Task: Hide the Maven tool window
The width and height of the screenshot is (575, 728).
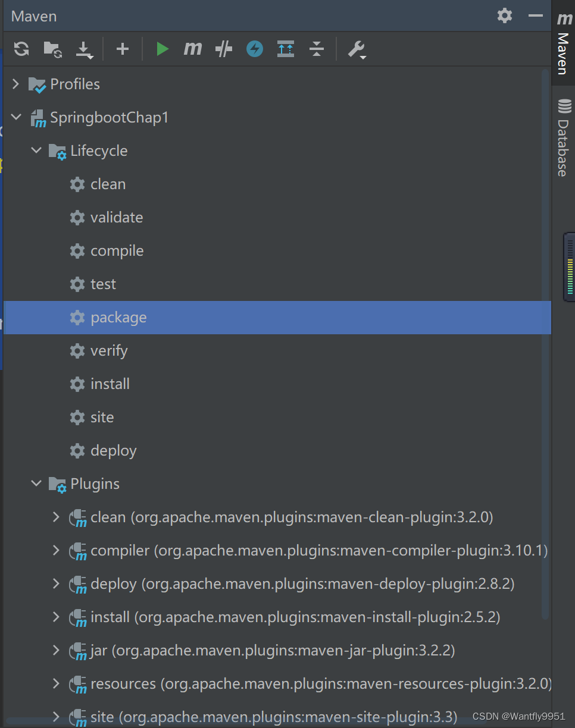Action: [536, 15]
